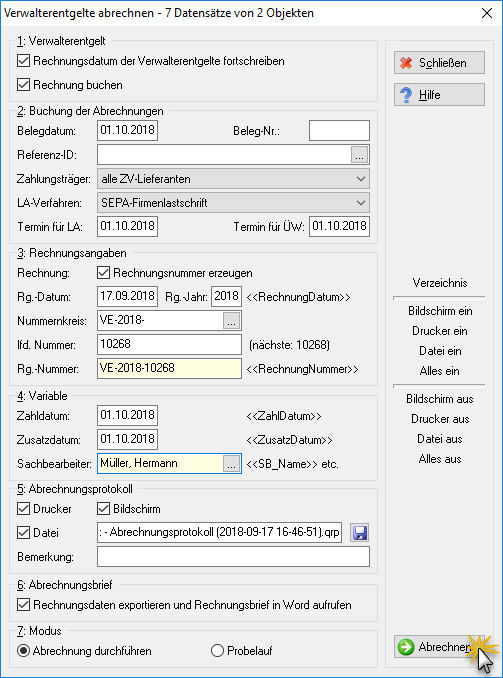Image resolution: width=503 pixels, height=678 pixels.
Task: Open the Referenz-ID browse ellipsis button
Action: [359, 155]
